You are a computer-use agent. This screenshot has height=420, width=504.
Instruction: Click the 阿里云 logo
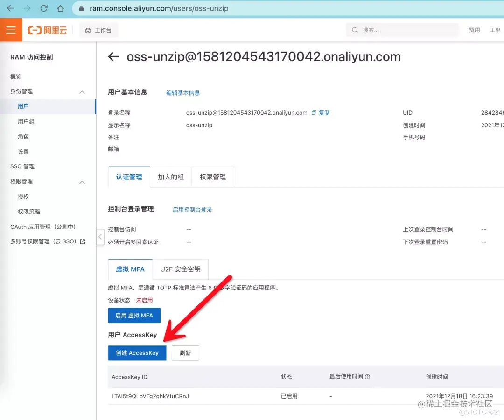48,30
